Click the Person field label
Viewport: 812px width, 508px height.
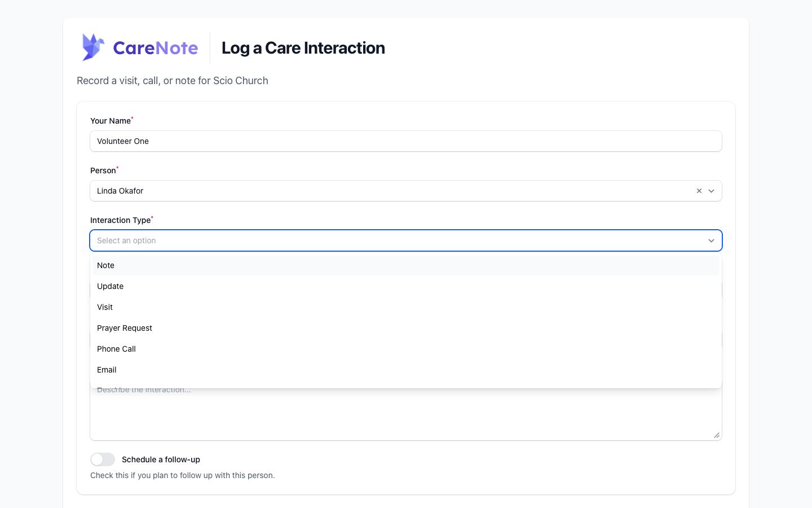coord(103,170)
